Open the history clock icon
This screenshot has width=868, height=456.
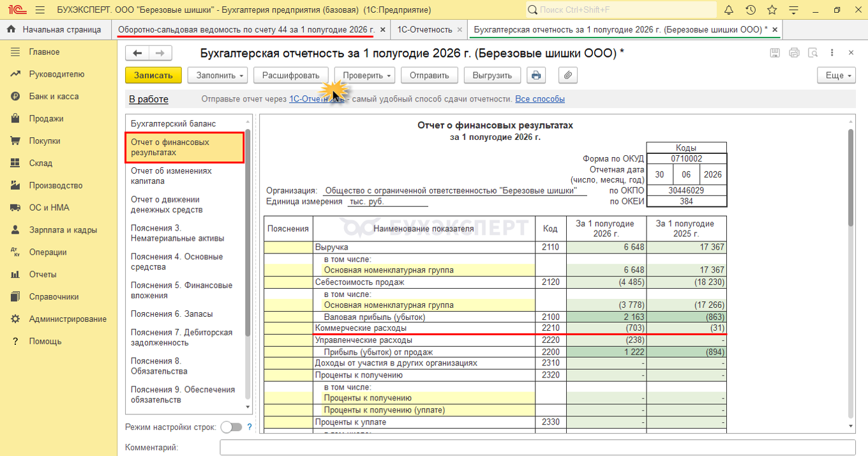[751, 10]
